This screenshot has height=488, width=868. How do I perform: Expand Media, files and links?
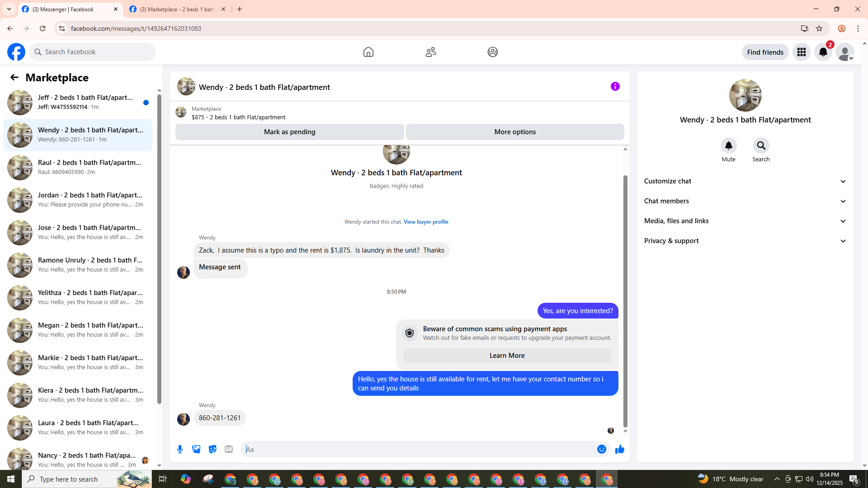pyautogui.click(x=745, y=221)
